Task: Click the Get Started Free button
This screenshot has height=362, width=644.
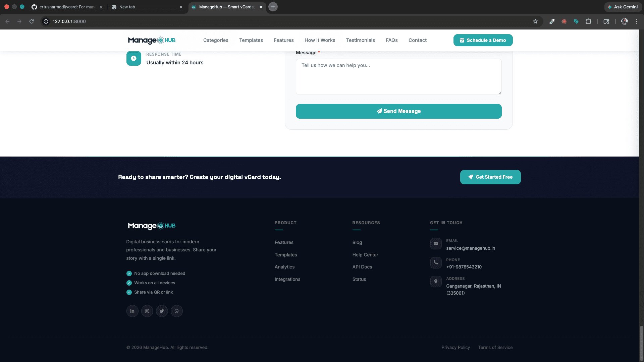Action: [490, 177]
